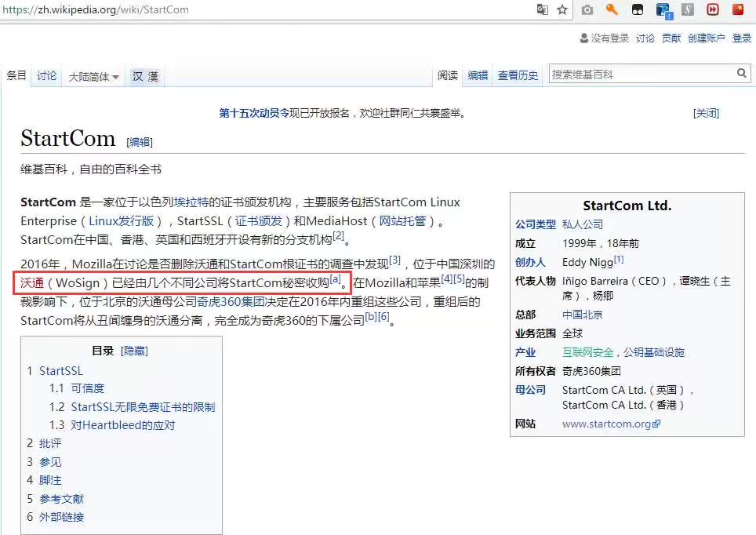Open the 证书颁发 link
The width and height of the screenshot is (756, 535).
(259, 221)
